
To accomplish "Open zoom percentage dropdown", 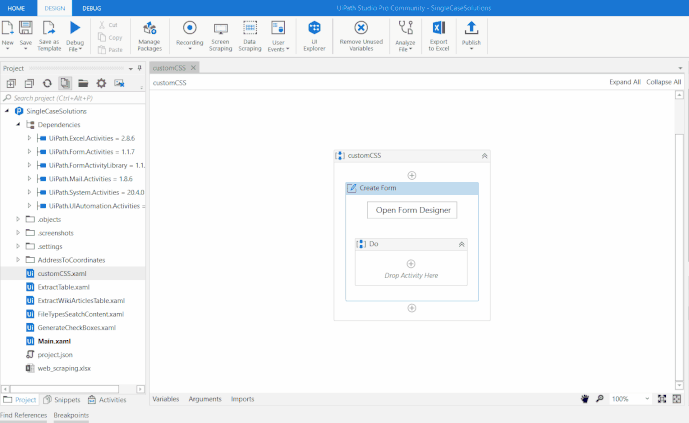I will (647, 399).
